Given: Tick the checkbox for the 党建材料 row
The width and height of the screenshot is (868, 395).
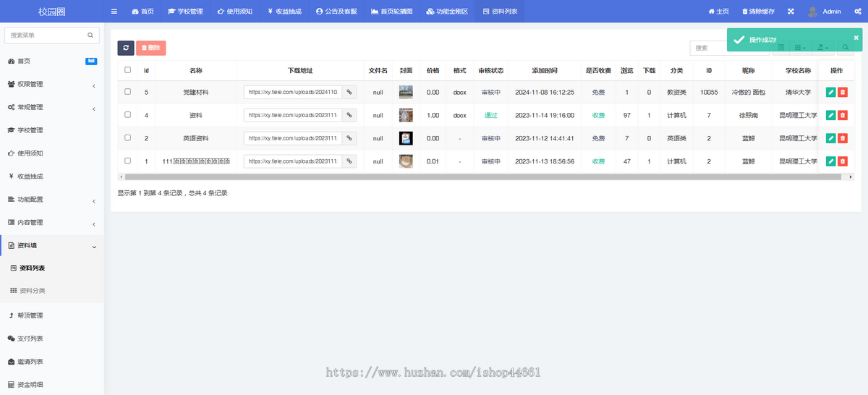Looking at the screenshot, I should [128, 92].
